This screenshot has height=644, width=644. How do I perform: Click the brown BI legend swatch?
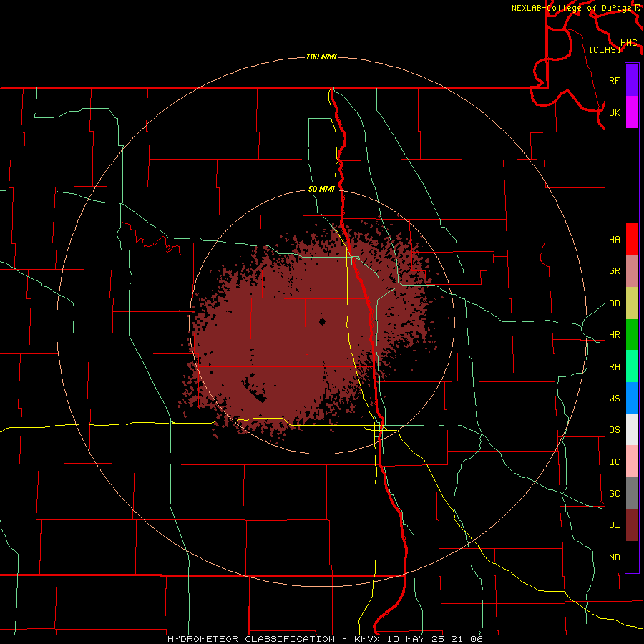point(632,525)
